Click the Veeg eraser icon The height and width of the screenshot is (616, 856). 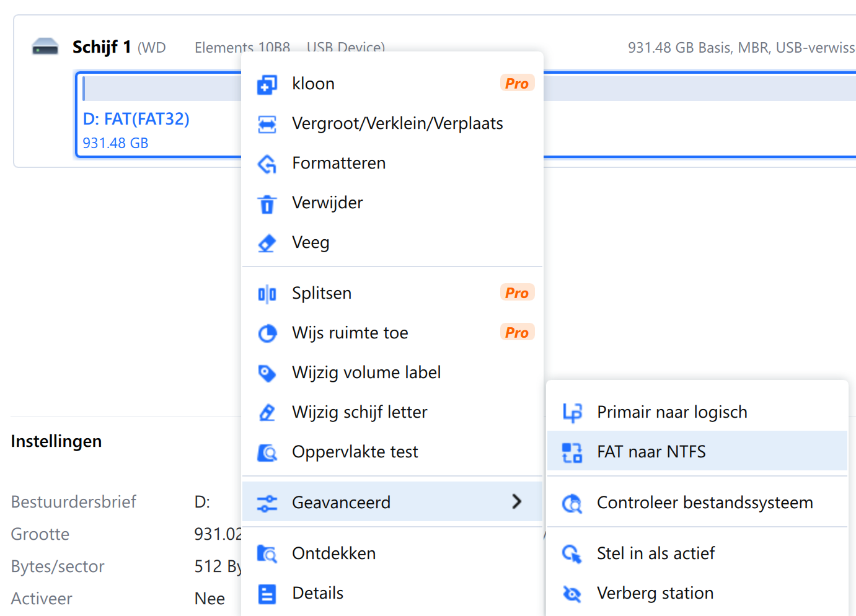(x=267, y=243)
